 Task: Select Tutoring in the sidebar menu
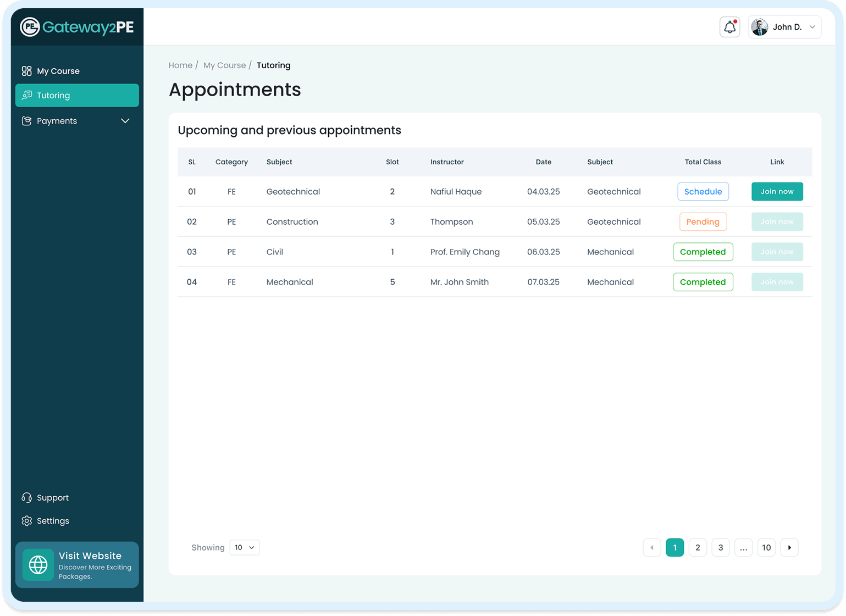coord(53,95)
